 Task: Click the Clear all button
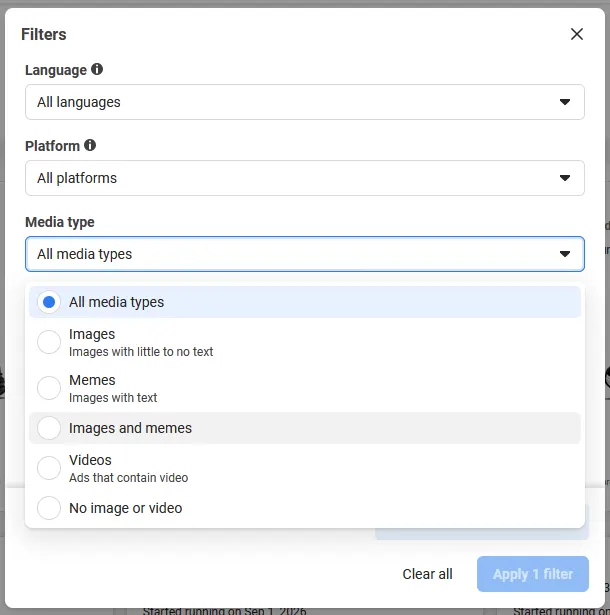tap(427, 574)
